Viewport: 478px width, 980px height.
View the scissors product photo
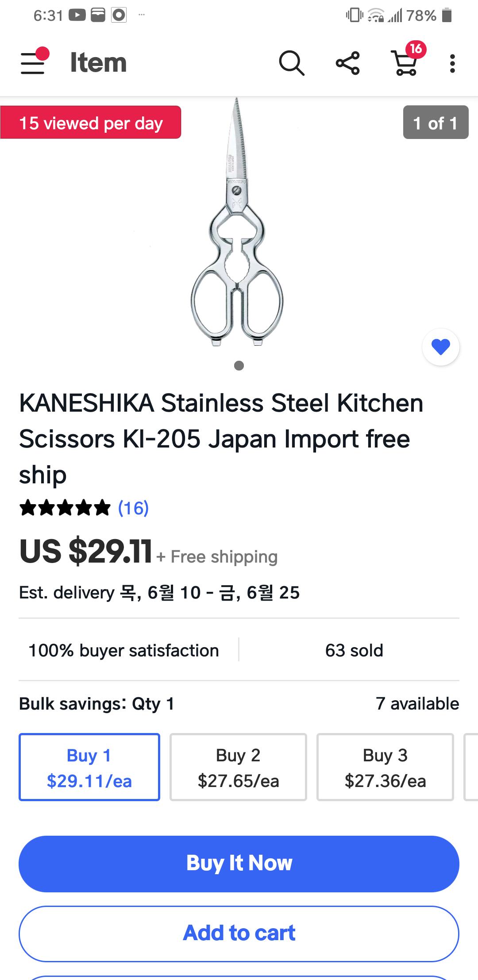click(x=237, y=221)
